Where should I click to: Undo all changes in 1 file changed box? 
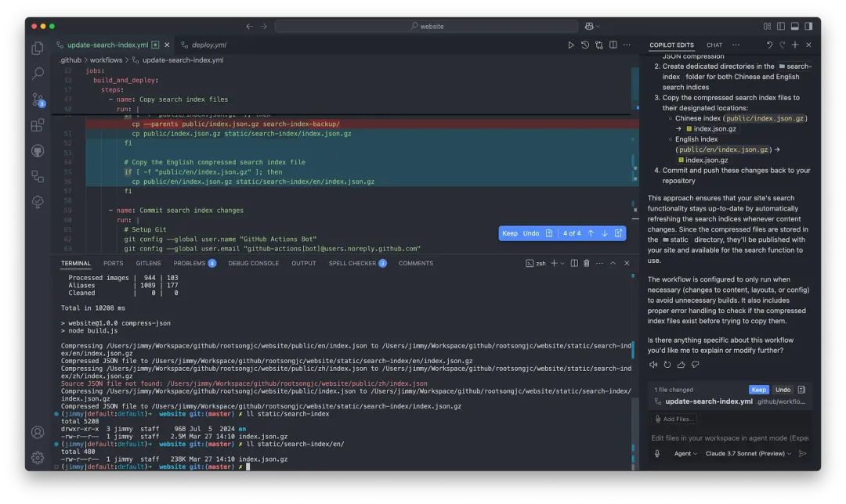[x=783, y=389]
